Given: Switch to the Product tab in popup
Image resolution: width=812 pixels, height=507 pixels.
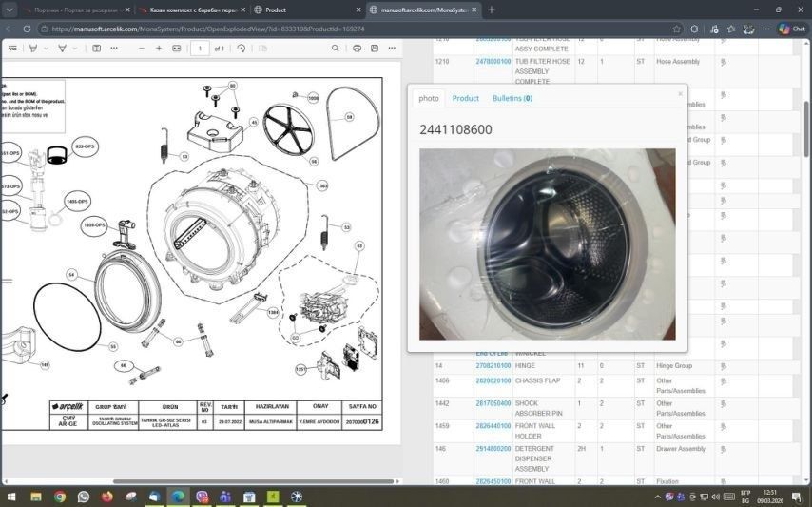Looking at the screenshot, I should pos(465,98).
